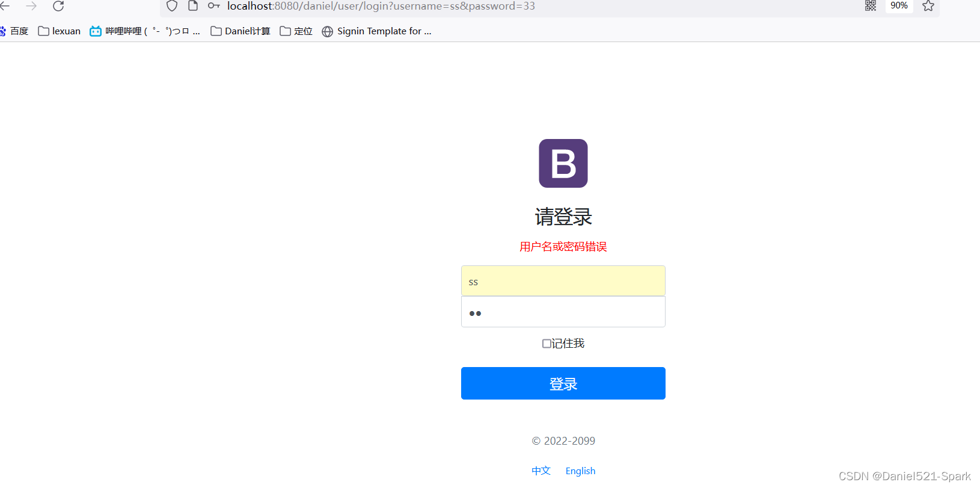Open Signin Template bookmark
Viewport: 980px width, 488px height.
pos(376,31)
